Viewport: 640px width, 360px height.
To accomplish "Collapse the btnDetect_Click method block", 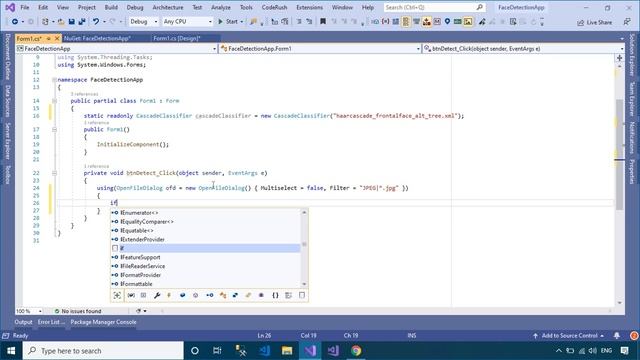I will 54,173.
